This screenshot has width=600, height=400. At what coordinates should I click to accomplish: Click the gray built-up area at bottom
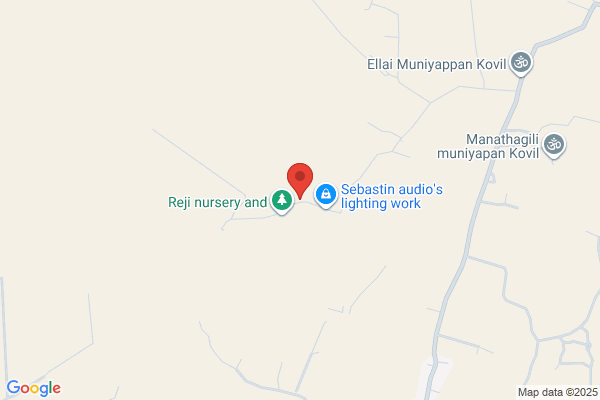pyautogui.click(x=433, y=377)
